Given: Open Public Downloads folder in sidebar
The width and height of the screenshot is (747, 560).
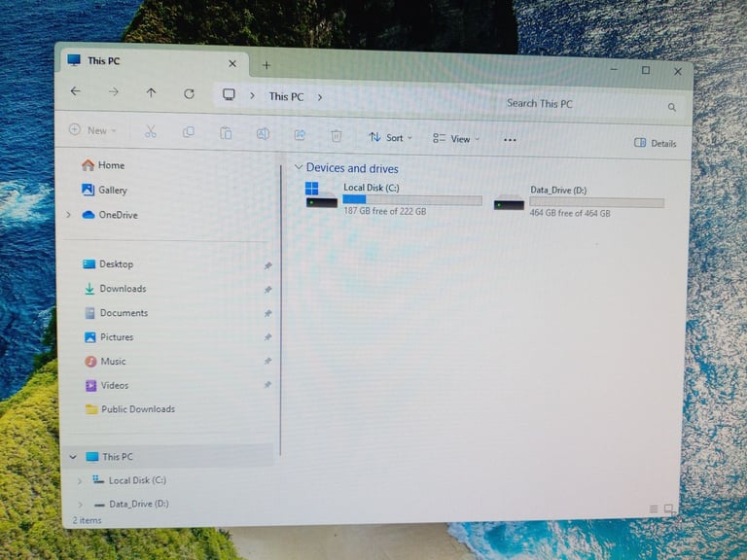Looking at the screenshot, I should point(130,409).
